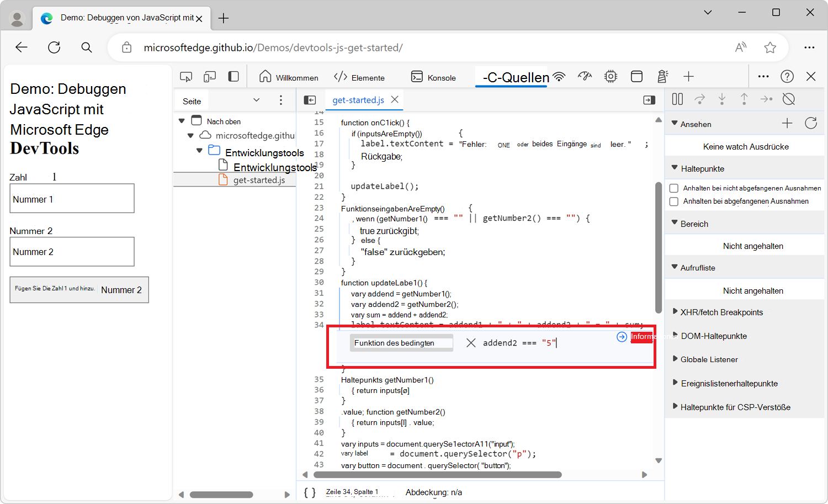
Task: Close the get-started.js editor tab
Action: [395, 99]
